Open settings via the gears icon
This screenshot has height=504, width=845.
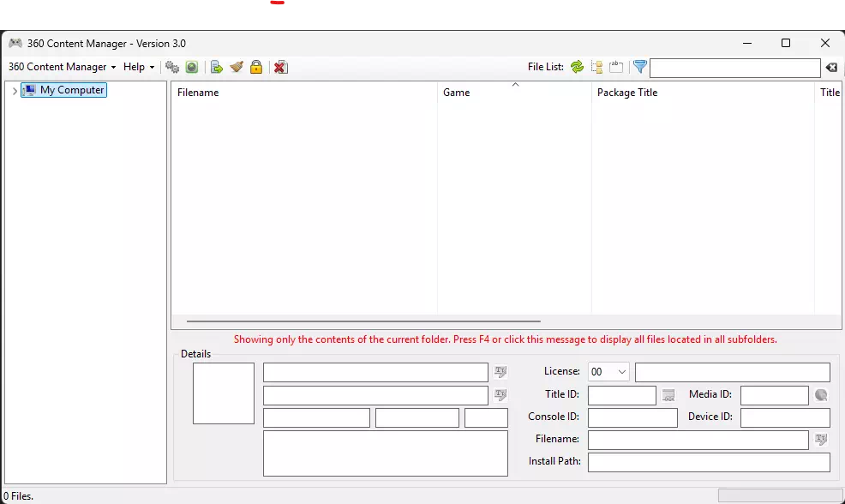[172, 67]
